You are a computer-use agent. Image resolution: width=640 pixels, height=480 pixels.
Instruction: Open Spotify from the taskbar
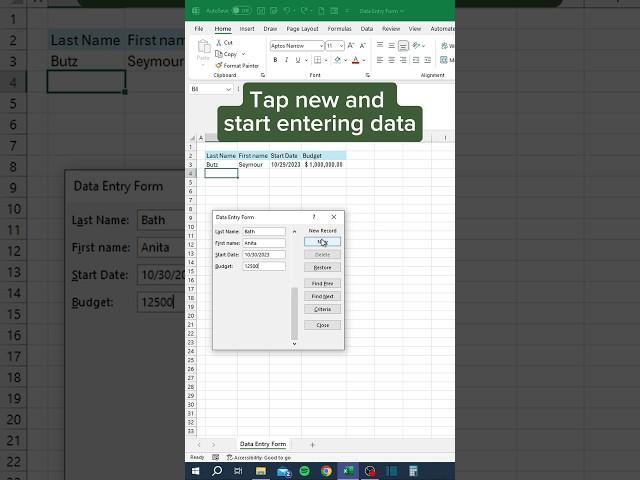click(304, 471)
